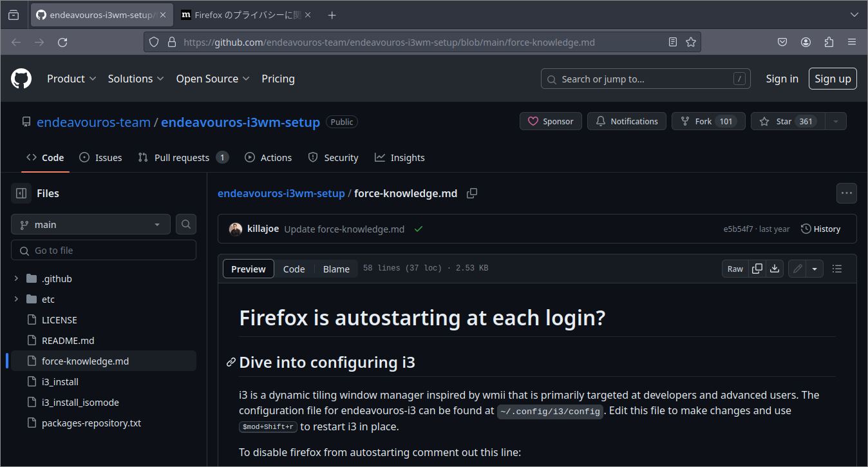Expand the etc folder chevron
Image resolution: width=868 pixels, height=467 pixels.
click(16, 300)
